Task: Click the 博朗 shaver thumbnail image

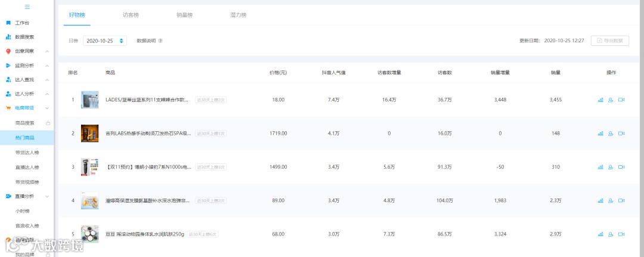Action: 89,167
